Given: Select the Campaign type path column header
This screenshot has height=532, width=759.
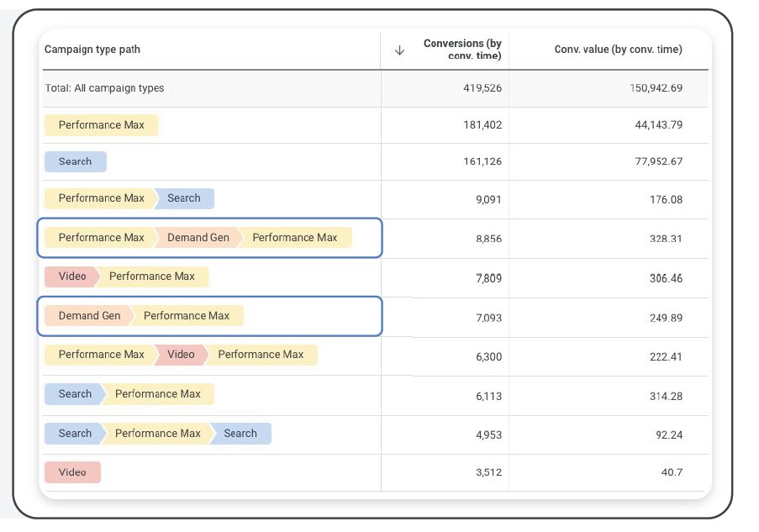Looking at the screenshot, I should pyautogui.click(x=92, y=50).
